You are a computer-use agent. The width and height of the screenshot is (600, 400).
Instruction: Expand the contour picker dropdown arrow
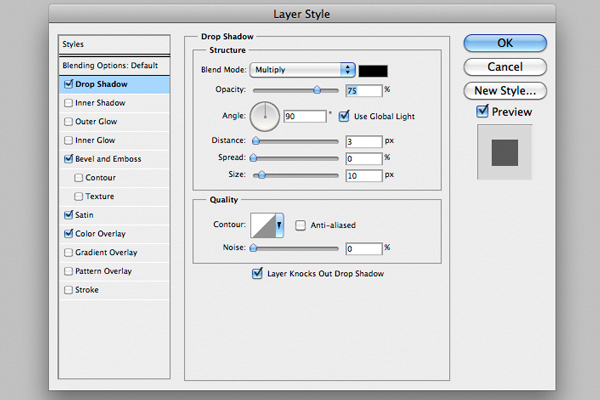(x=281, y=226)
